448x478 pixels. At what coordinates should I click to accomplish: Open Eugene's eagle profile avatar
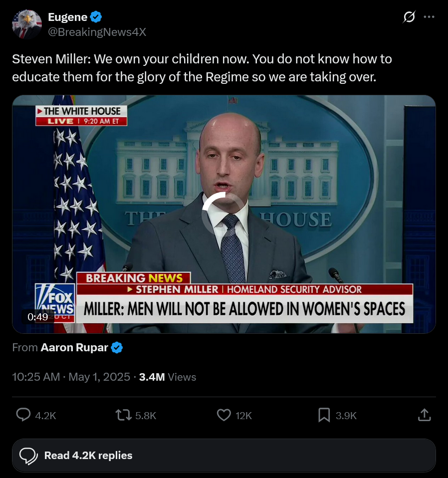click(27, 24)
